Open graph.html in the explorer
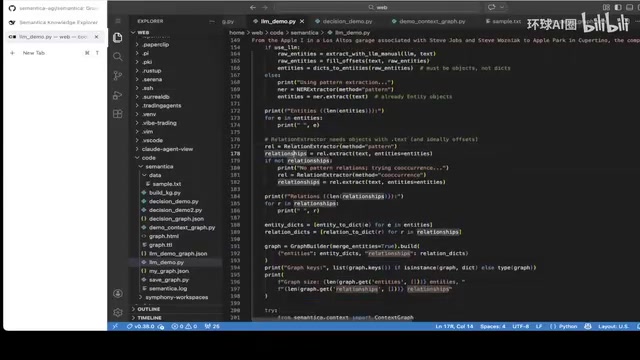The image size is (640, 360). 164,236
